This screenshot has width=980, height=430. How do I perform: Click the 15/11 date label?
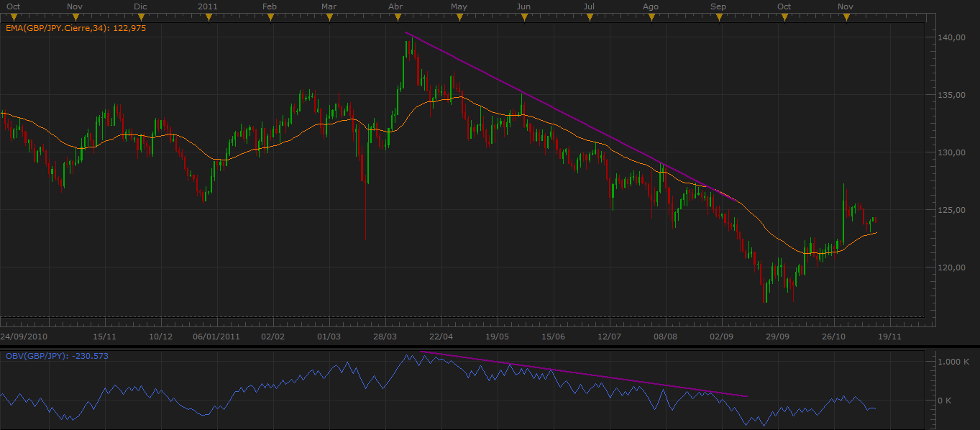pos(105,336)
